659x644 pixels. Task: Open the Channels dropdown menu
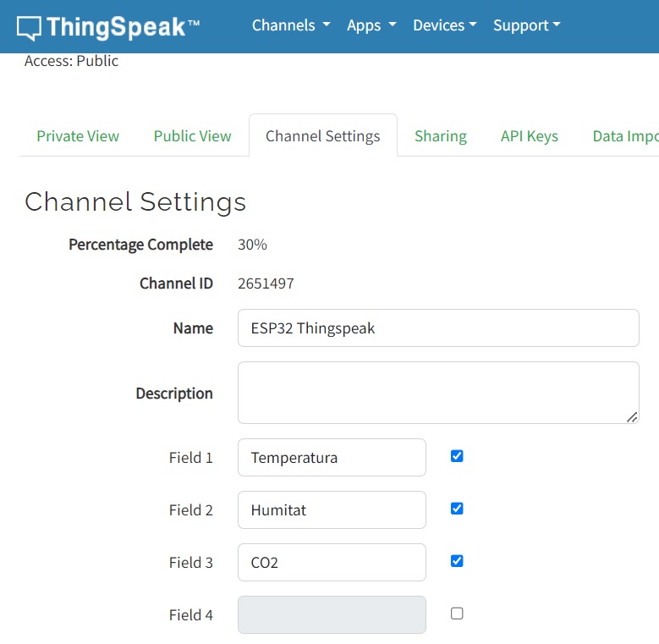290,25
